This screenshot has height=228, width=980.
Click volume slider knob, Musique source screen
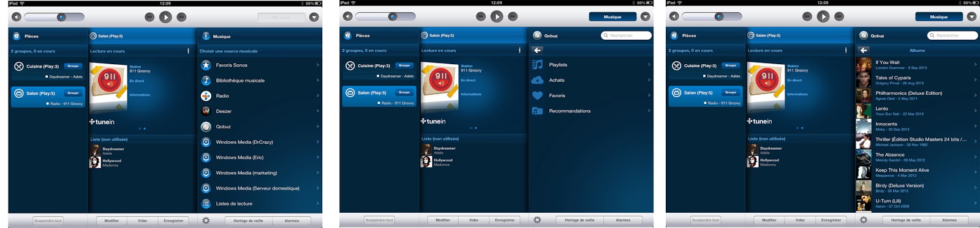(61, 17)
